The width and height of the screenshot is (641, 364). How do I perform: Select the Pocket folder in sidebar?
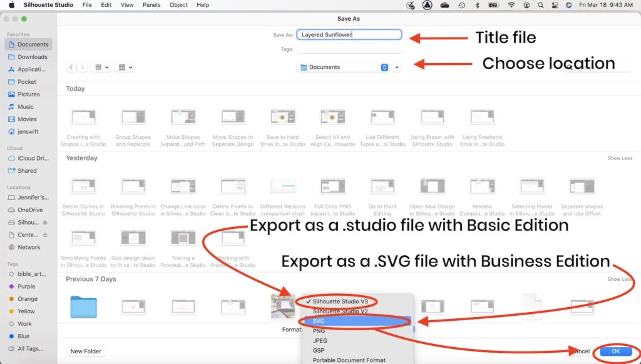tap(28, 82)
